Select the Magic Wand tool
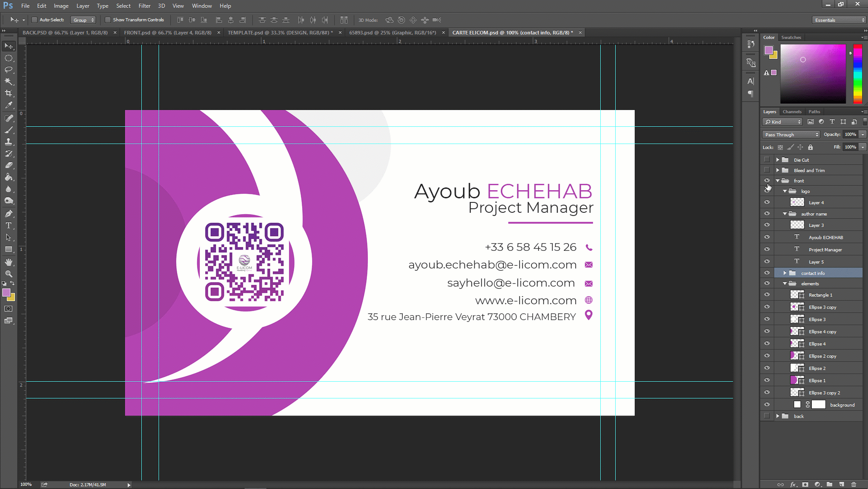Screen dimensions: 868x489 [x=9, y=81]
